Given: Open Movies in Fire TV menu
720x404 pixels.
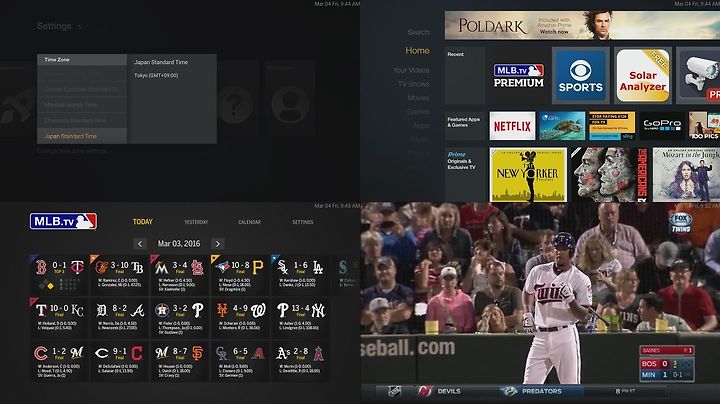Looking at the screenshot, I should coord(418,98).
